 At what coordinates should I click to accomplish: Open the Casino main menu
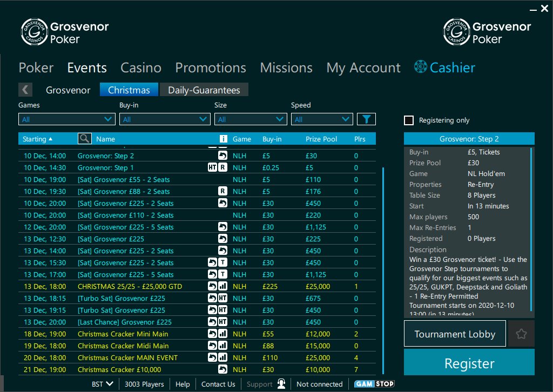coord(141,67)
